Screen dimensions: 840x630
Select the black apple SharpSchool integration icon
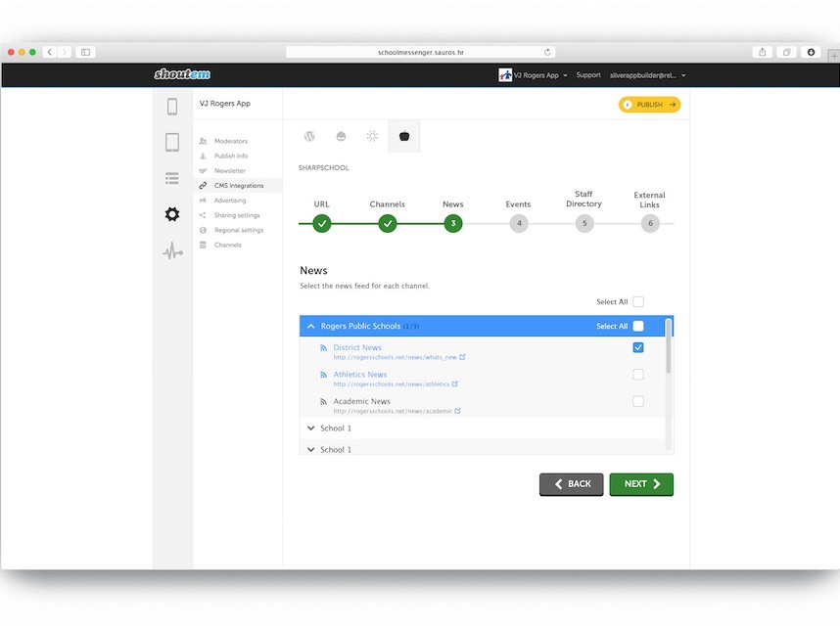click(403, 136)
